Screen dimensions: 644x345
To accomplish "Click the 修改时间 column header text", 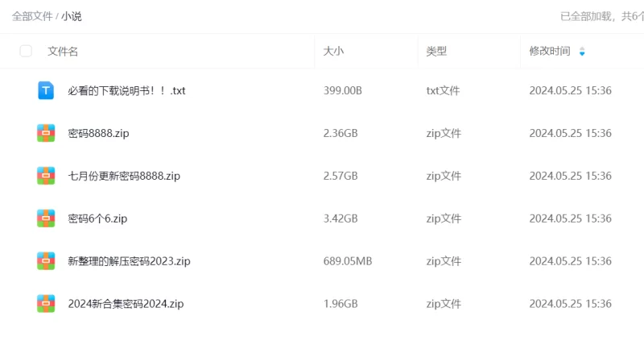I will click(550, 51).
